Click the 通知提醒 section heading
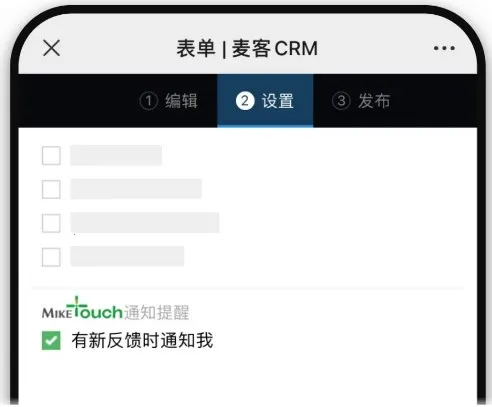The width and height of the screenshot is (492, 407). pyautogui.click(x=157, y=312)
